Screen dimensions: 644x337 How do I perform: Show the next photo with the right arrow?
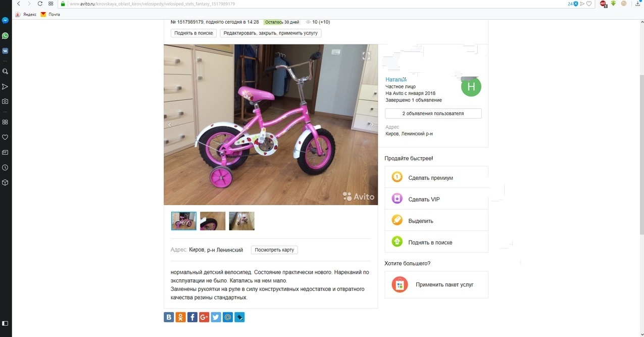pos(372,124)
